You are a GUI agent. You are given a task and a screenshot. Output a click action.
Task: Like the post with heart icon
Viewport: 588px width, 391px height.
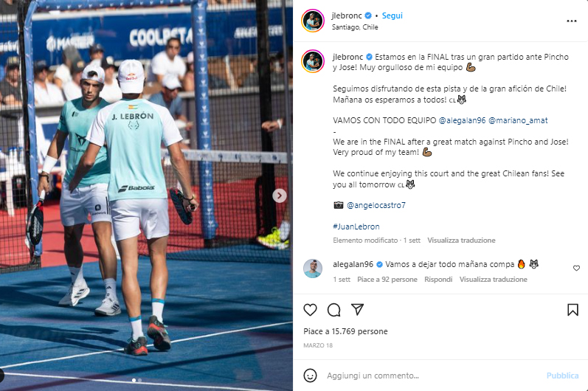[x=310, y=310]
